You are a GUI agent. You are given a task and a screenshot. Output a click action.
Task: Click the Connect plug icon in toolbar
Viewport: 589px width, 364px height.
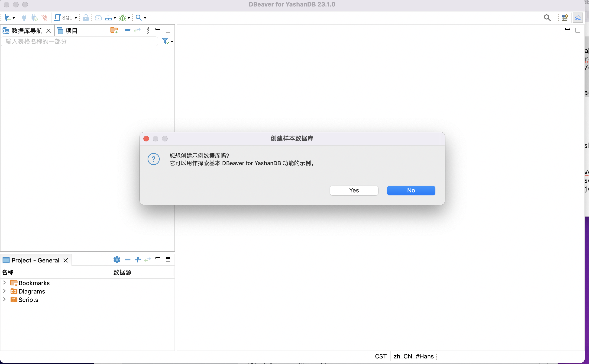24,18
